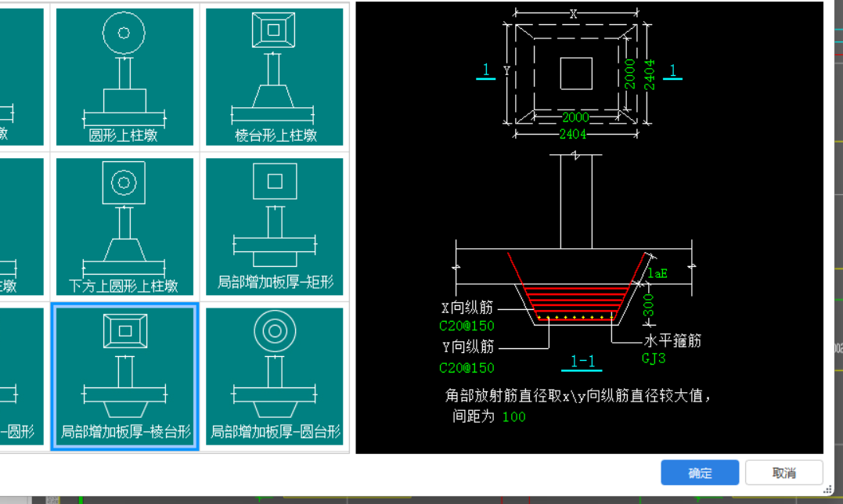Click the dialog resize grip
This screenshot has height=504, width=843.
click(x=827, y=489)
